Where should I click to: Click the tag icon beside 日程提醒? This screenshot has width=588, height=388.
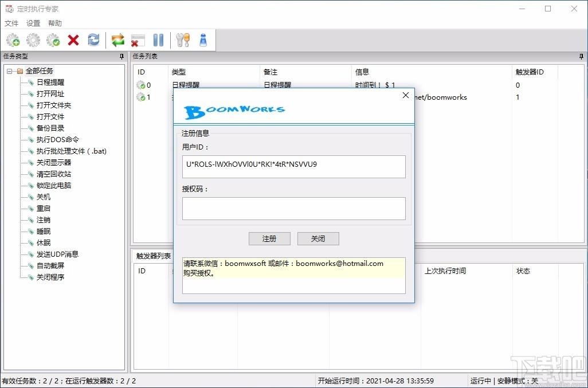coord(31,83)
